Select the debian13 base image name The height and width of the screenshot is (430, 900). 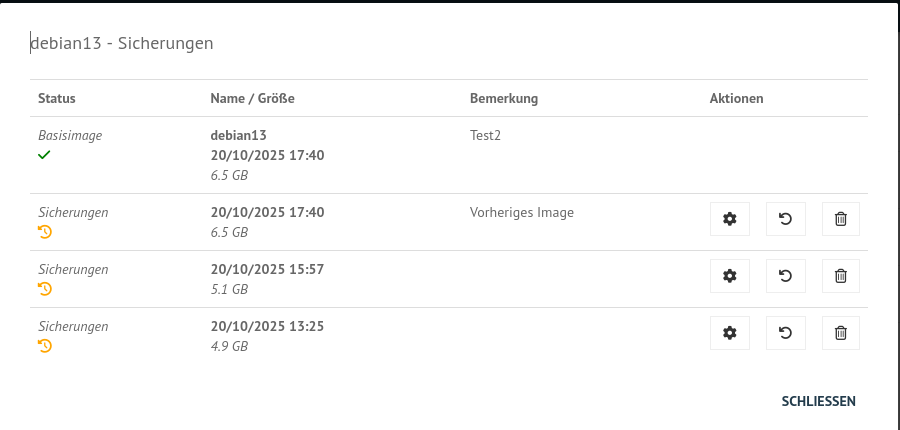(x=238, y=135)
